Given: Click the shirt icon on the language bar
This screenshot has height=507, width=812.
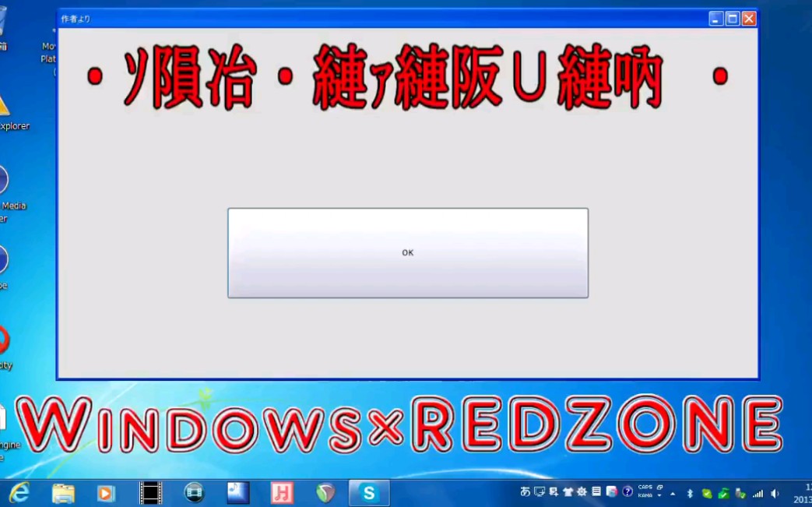Looking at the screenshot, I should tap(568, 492).
